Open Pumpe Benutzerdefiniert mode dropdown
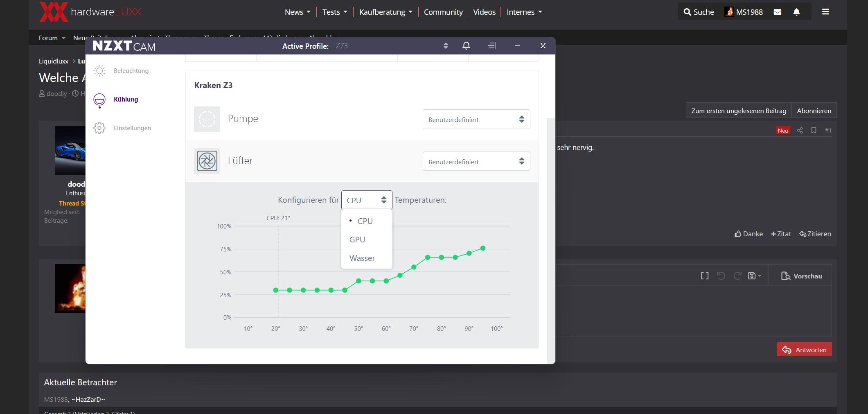 coord(476,120)
